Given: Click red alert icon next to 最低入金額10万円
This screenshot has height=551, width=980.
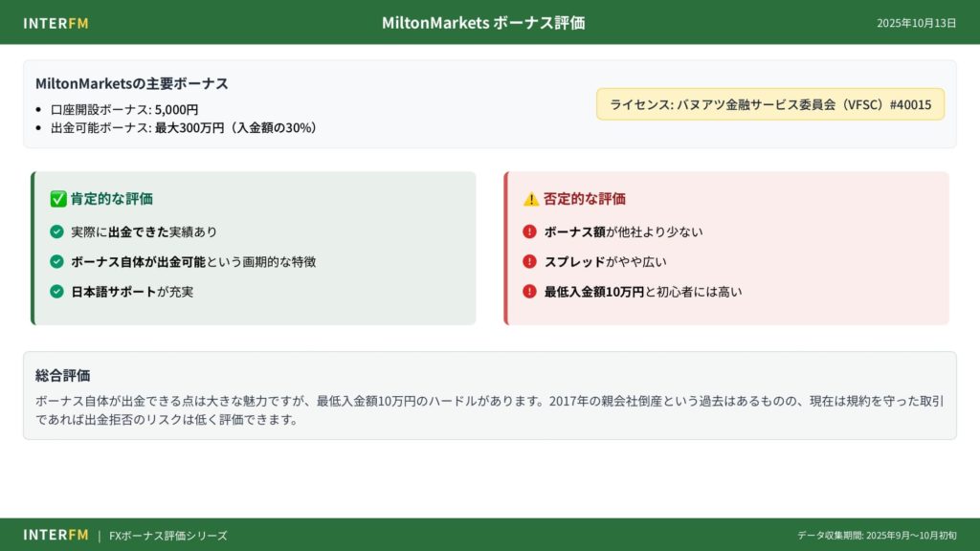Looking at the screenshot, I should click(529, 291).
